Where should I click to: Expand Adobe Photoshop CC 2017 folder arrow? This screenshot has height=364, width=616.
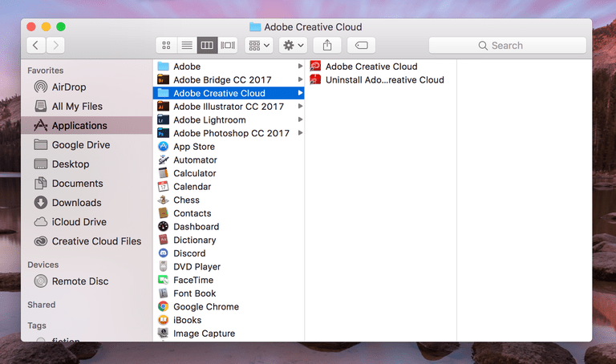click(300, 133)
